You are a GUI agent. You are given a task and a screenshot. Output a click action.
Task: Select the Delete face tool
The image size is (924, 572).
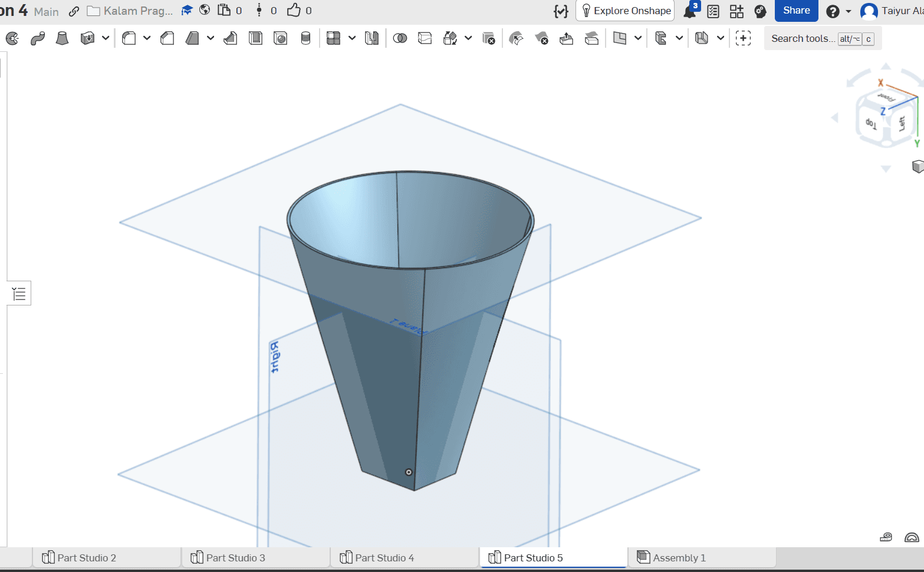pyautogui.click(x=541, y=38)
